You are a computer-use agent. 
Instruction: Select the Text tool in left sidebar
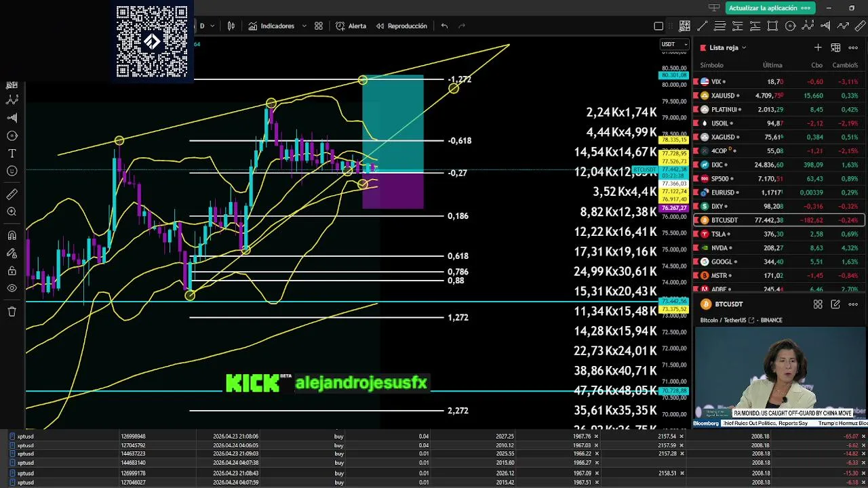12,153
